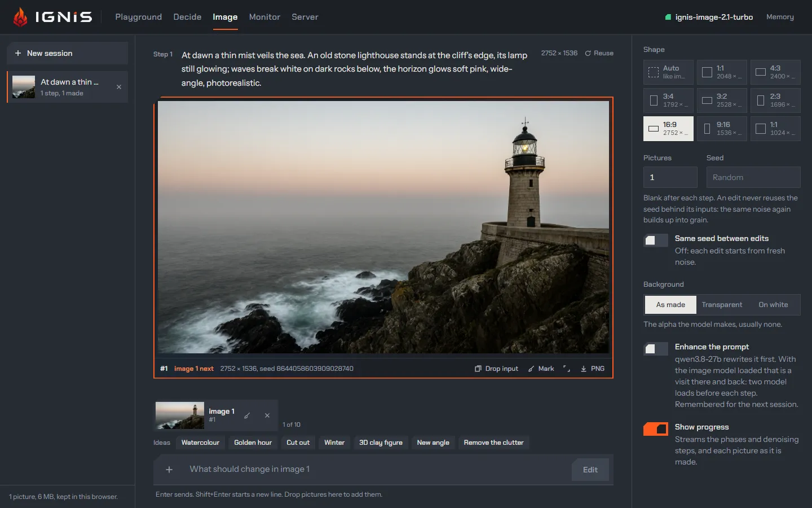This screenshot has height=508, width=812.
Task: Open the Playground tab
Action: pos(139,17)
